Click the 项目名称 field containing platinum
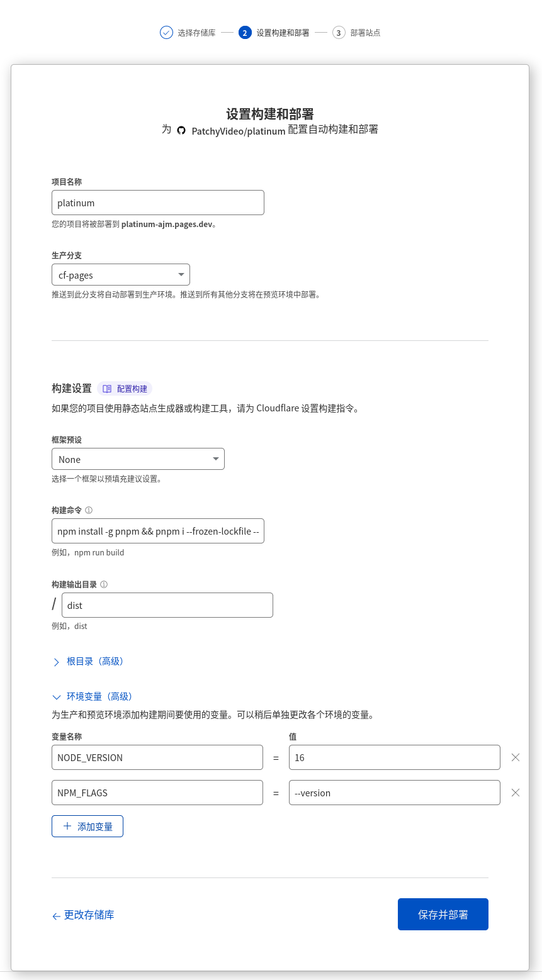The width and height of the screenshot is (542, 980). pos(157,203)
